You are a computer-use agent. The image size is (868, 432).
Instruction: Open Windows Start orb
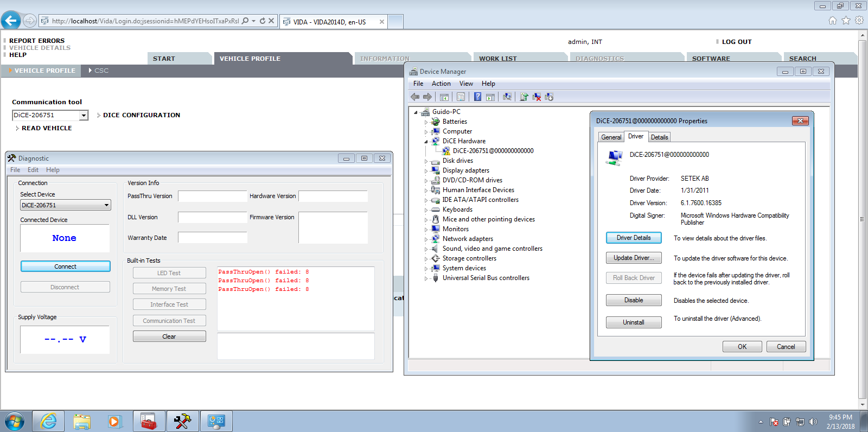(x=15, y=421)
